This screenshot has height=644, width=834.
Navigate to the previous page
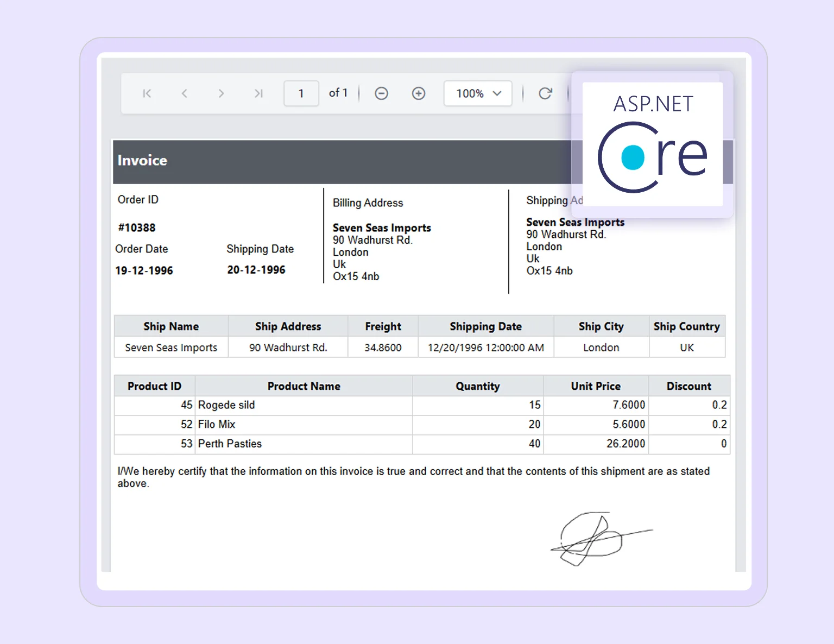184,93
